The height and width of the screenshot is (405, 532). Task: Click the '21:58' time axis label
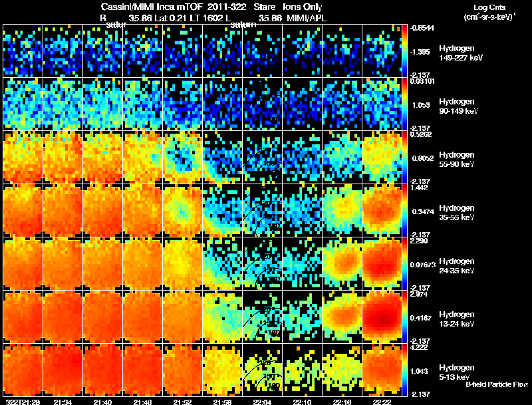click(222, 402)
